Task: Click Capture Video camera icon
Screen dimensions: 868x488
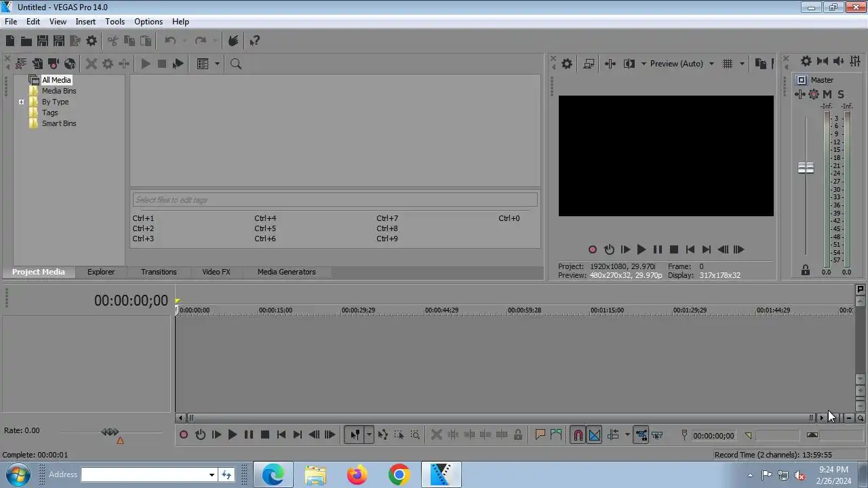Action: pyautogui.click(x=54, y=64)
